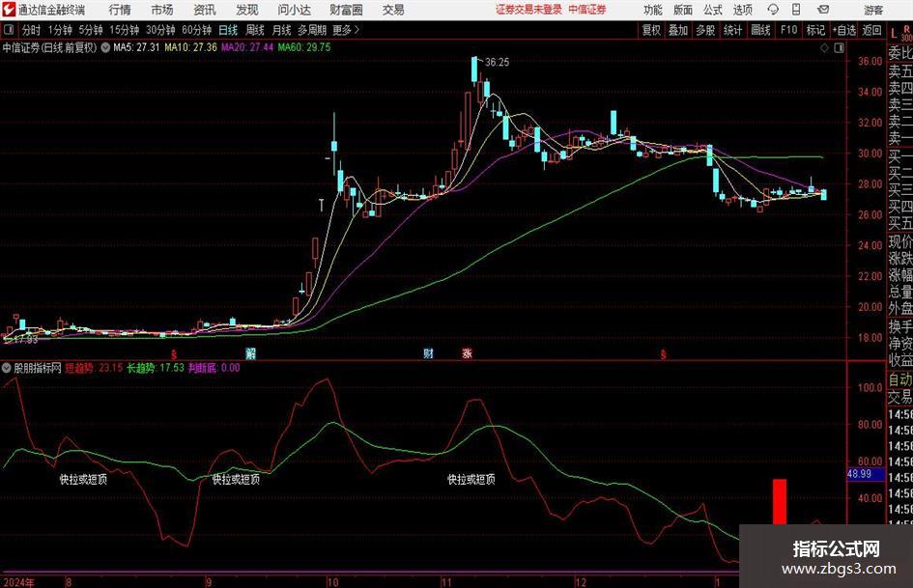Click the L letter in side panel header
Image resolution: width=913 pixels, height=588 pixels.
pyautogui.click(x=894, y=35)
